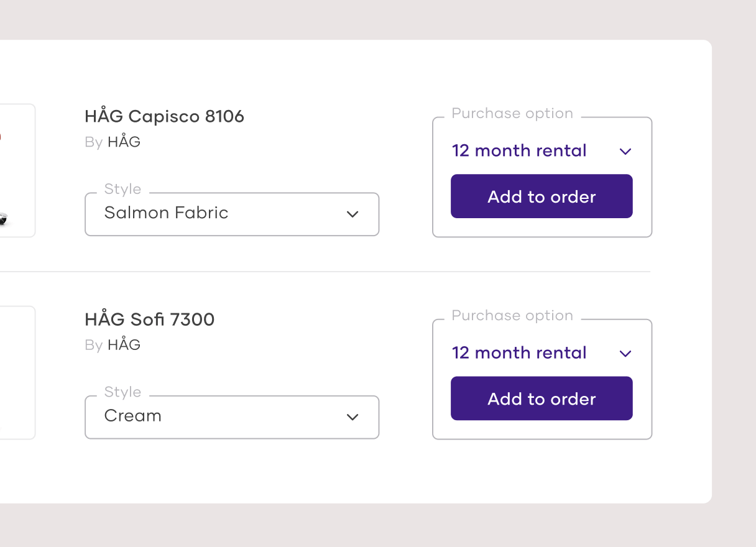756x547 pixels.
Task: Click the Style label above Salmon Fabric
Action: [x=122, y=189]
